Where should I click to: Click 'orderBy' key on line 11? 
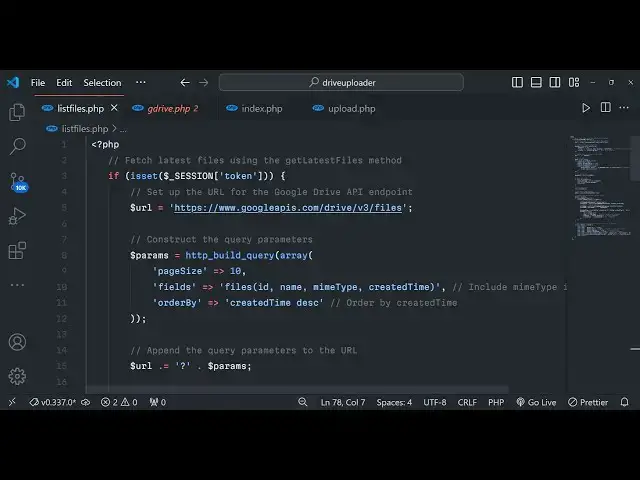(x=177, y=303)
